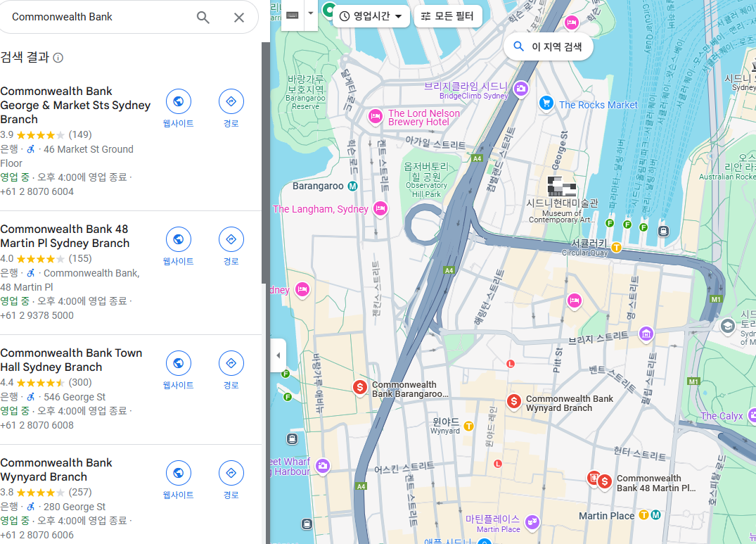Open Commonwealth Bank 48 Martin Pl result title
Viewport: 756px width, 544px height.
(x=65, y=236)
